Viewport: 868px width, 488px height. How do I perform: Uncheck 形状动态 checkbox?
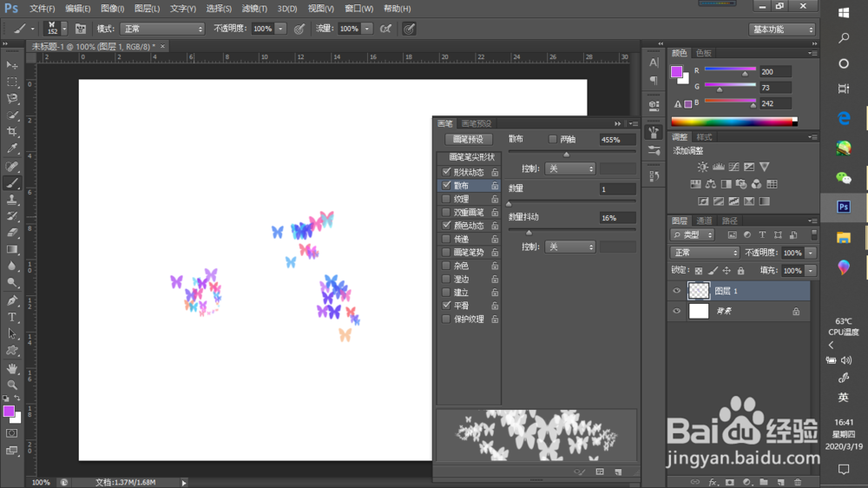pos(446,172)
